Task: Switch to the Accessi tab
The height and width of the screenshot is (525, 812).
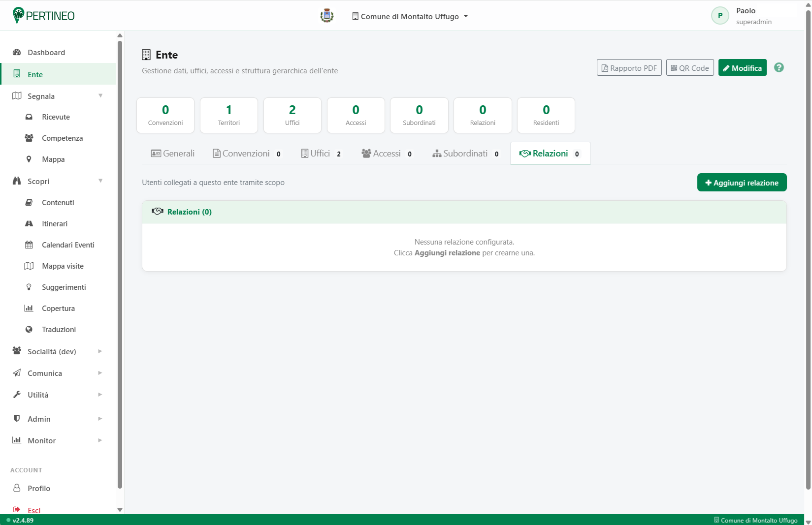Action: tap(388, 154)
